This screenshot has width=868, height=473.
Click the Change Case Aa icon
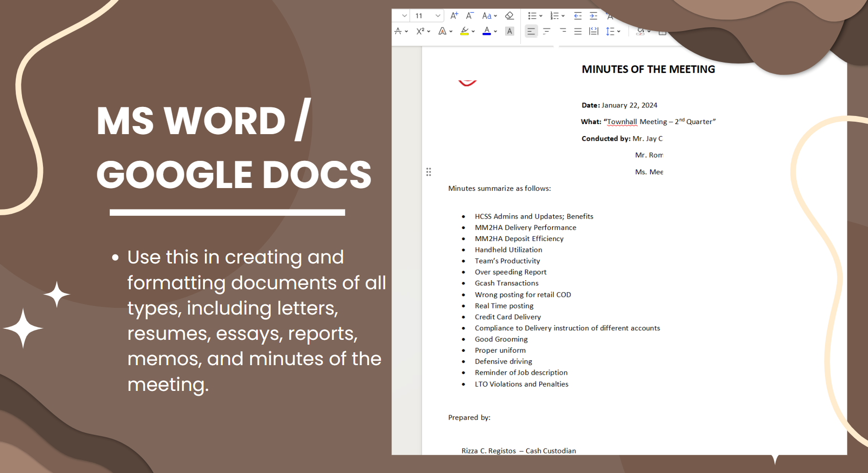(x=487, y=16)
